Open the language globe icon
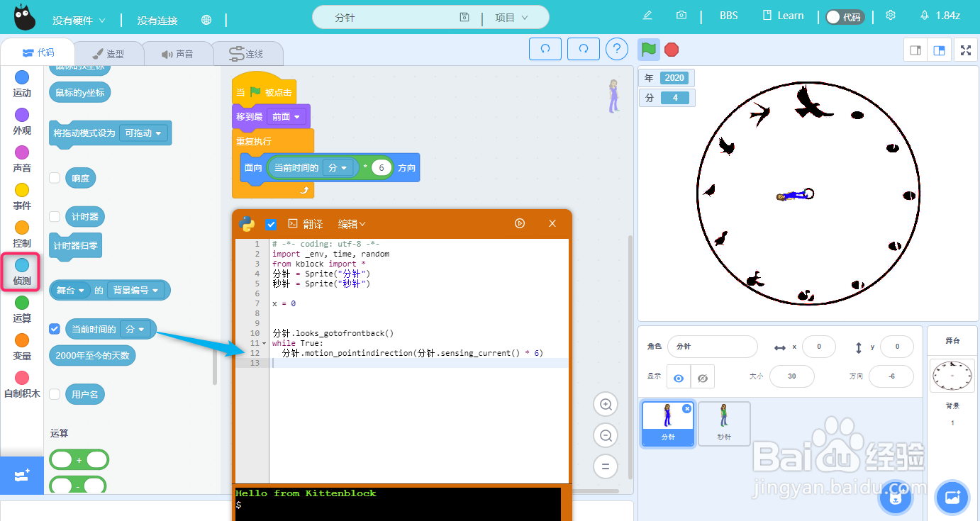 coord(206,20)
